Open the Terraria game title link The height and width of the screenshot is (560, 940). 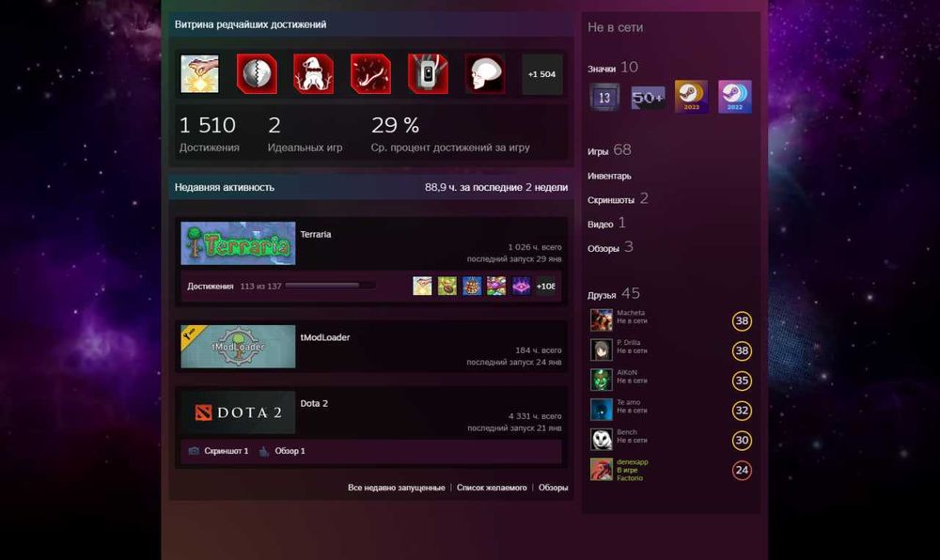pos(316,234)
